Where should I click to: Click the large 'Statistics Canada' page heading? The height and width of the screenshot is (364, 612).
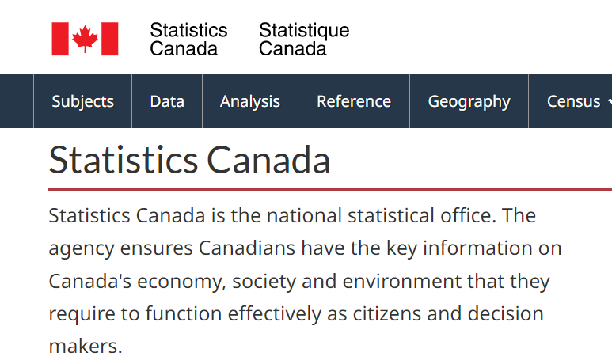(189, 160)
